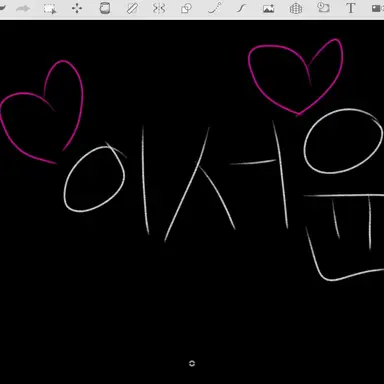The height and width of the screenshot is (384, 384).
Task: Click the Add Image icon
Action: click(268, 9)
